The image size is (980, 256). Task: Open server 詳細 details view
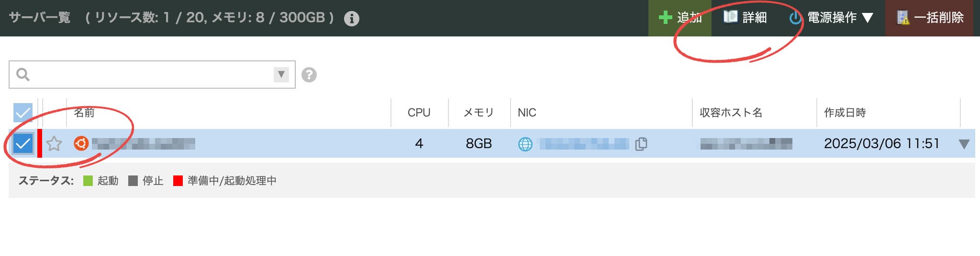(745, 18)
